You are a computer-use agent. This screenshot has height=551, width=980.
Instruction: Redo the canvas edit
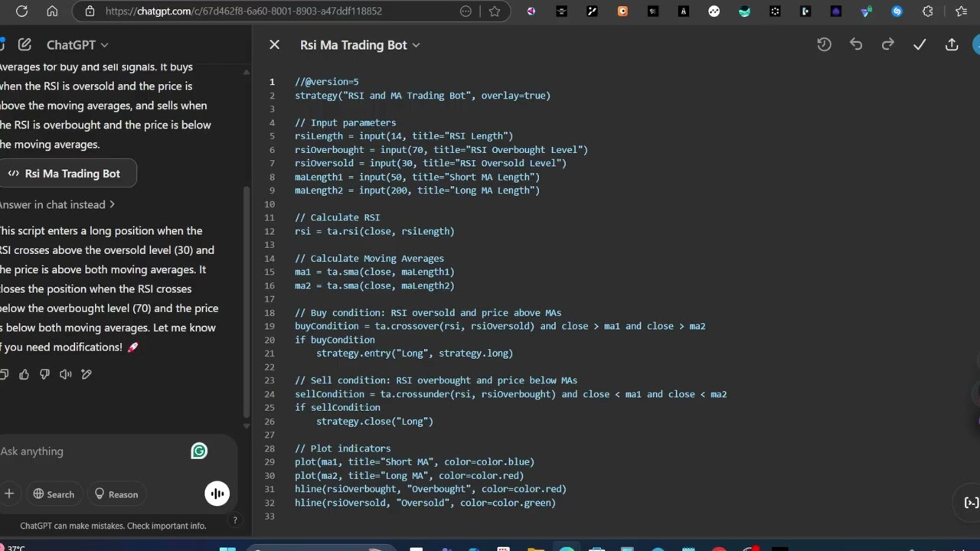point(887,45)
